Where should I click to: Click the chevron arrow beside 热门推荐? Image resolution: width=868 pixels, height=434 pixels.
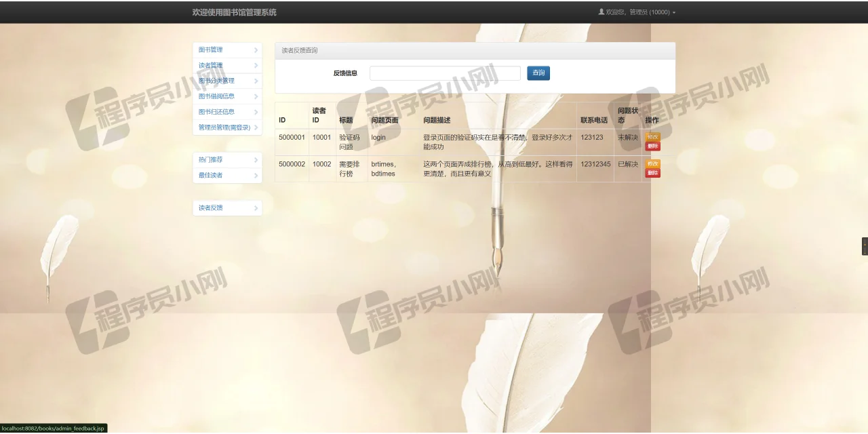point(256,159)
